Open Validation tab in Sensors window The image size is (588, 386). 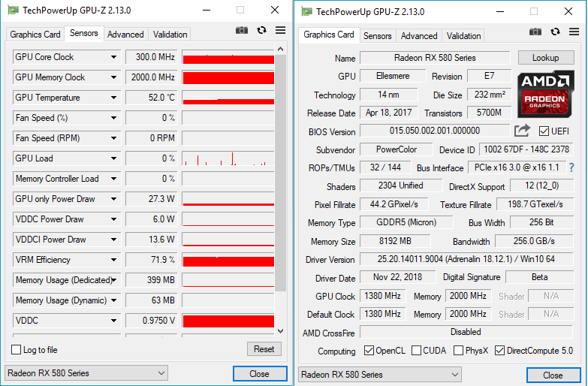[x=170, y=35]
